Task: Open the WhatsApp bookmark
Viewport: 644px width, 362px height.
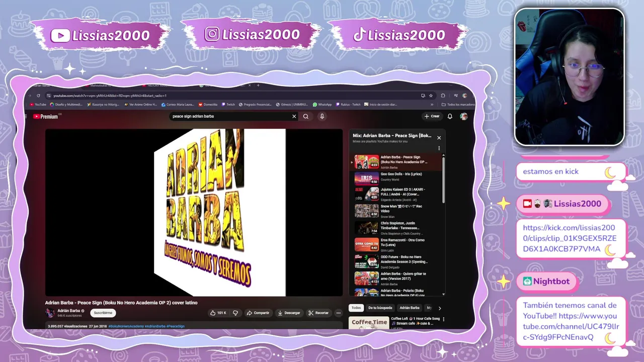Action: tap(322, 105)
